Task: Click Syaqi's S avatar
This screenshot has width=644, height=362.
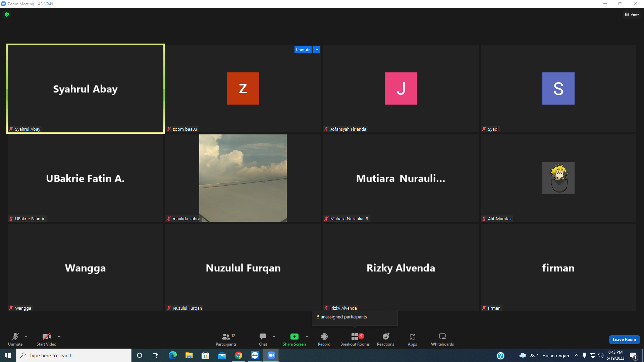Action: coord(558,88)
